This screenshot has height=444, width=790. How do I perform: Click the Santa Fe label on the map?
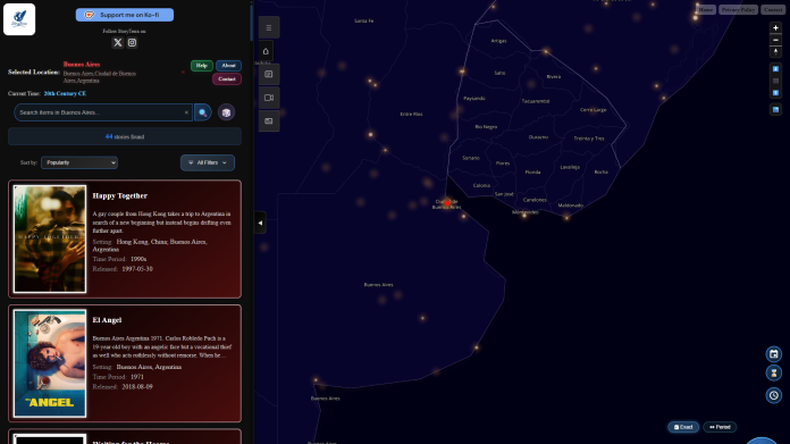click(364, 21)
